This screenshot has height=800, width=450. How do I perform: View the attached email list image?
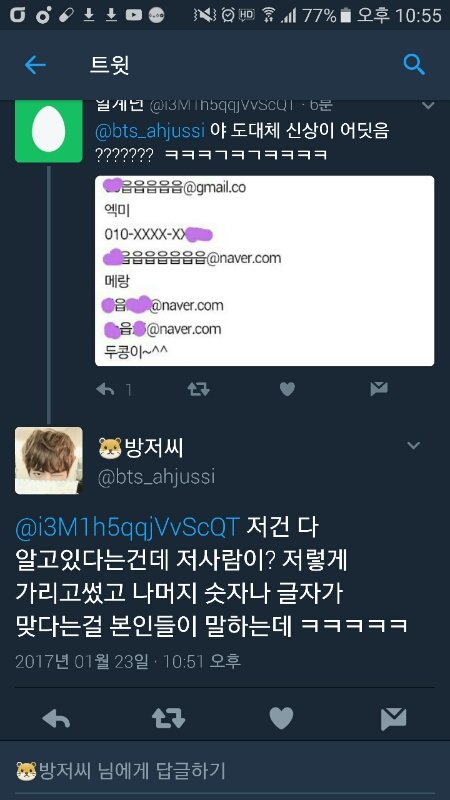[x=264, y=271]
